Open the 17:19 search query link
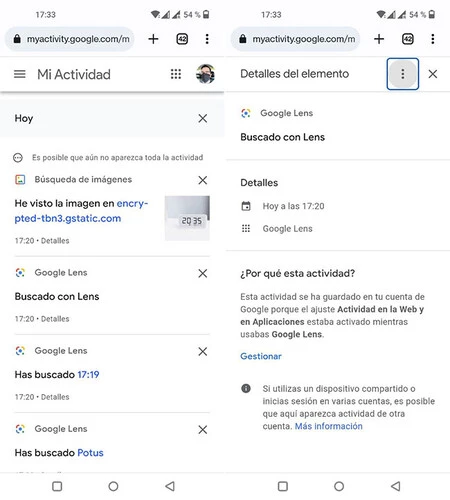Viewport: 450px width, 500px height. 88,375
